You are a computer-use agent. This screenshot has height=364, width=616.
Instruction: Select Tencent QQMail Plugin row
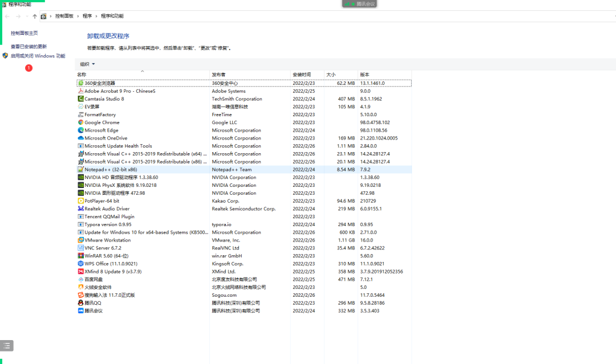coord(244,216)
